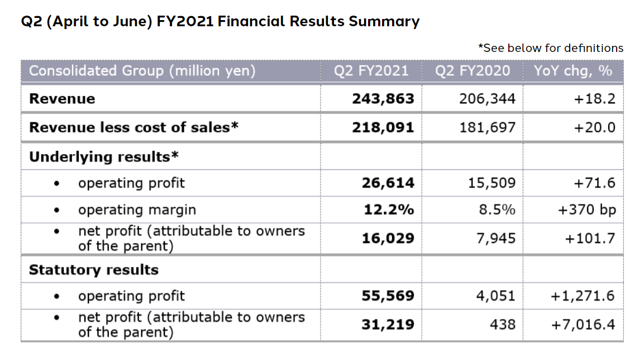This screenshot has height=362, width=644.
Task: Select the Q2 FY2021 column header
Action: (371, 71)
